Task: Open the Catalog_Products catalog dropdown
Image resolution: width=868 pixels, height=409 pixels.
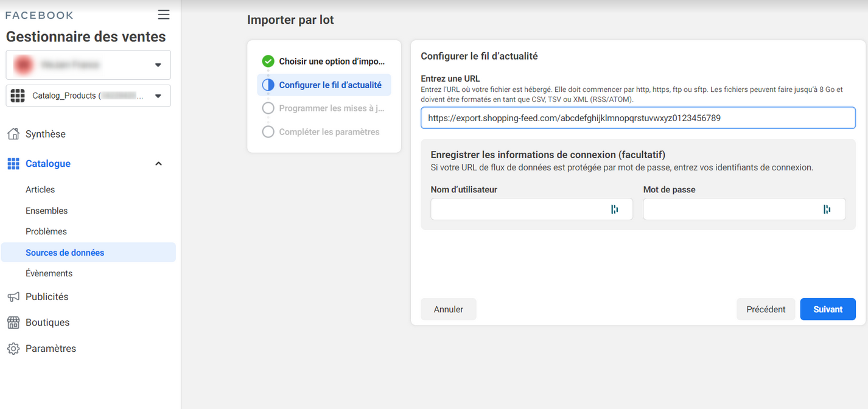Action: point(88,96)
